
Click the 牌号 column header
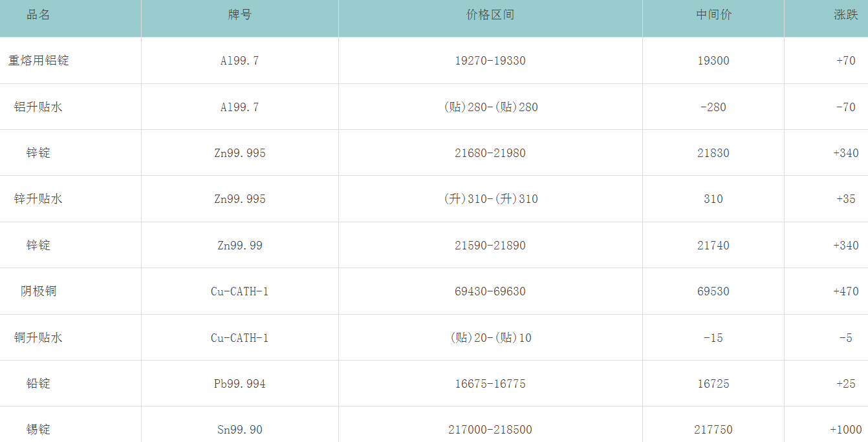pos(240,15)
